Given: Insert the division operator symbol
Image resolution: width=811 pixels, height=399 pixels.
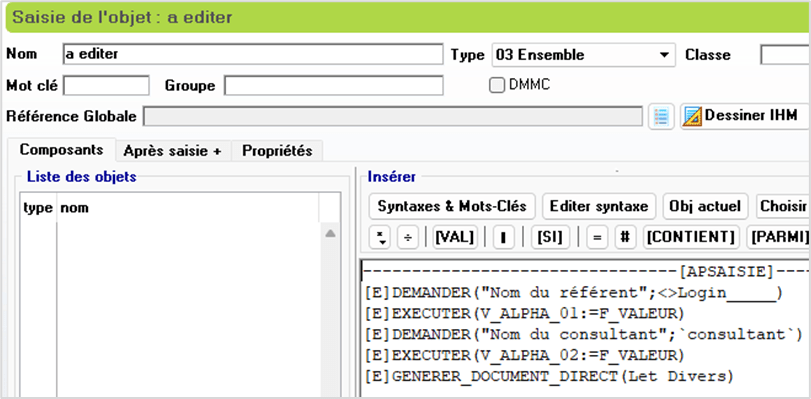Looking at the screenshot, I should [408, 238].
